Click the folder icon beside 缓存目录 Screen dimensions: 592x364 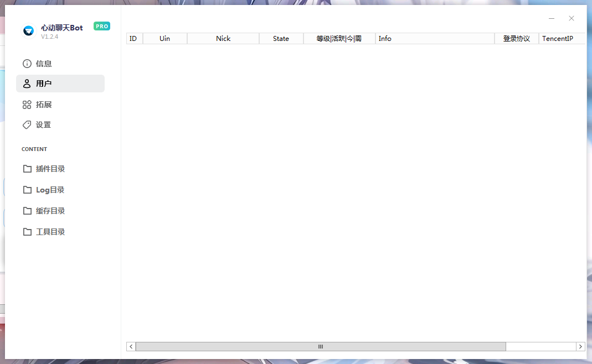pos(27,211)
